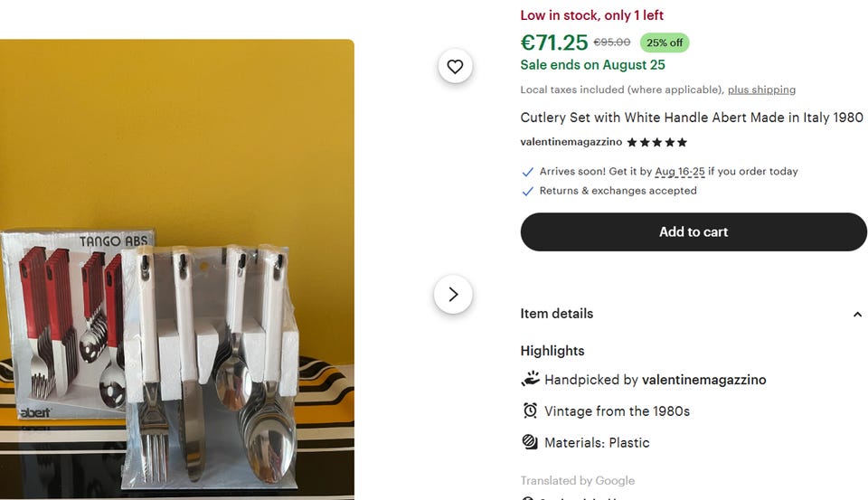Click valentinemagazzino in the Handpicked highlight
The height and width of the screenshot is (500, 868).
(704, 380)
